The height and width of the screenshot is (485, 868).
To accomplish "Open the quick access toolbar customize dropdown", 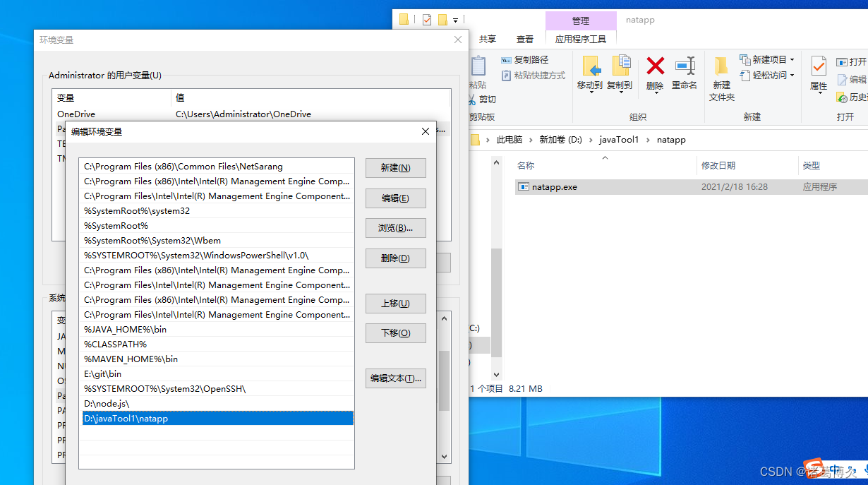I will 456,20.
